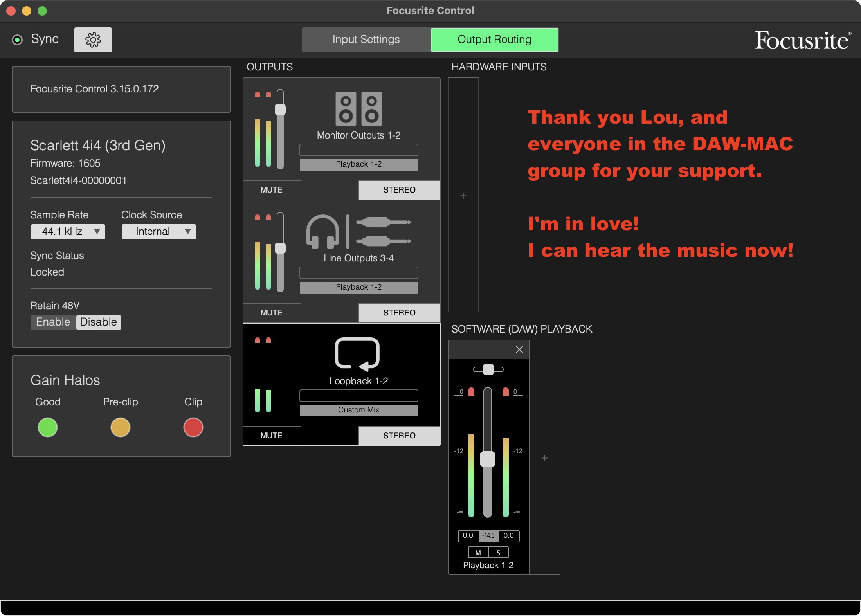Click the Monitor Outputs speakers icon

tap(358, 109)
